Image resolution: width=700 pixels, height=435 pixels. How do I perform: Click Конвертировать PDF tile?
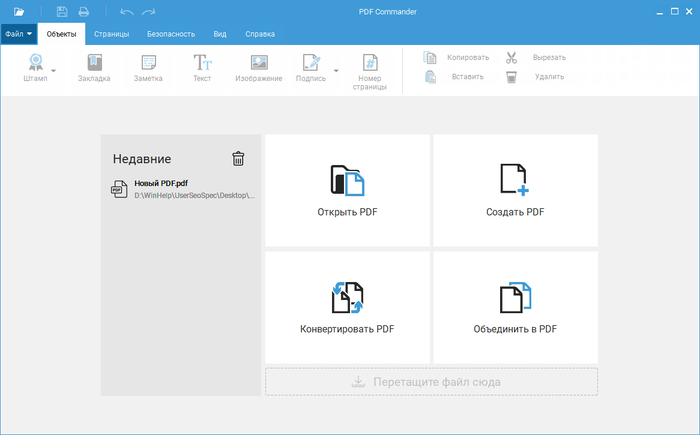point(347,307)
